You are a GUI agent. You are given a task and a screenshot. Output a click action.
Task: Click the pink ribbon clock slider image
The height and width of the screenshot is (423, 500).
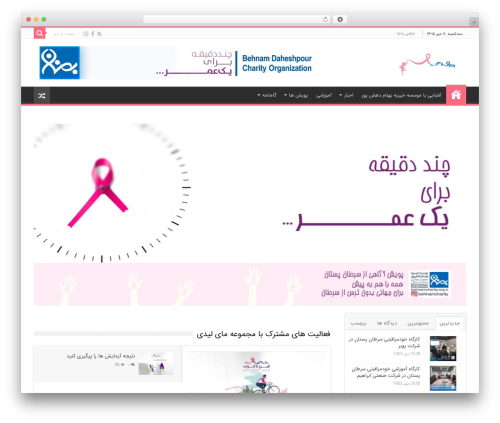(x=113, y=193)
